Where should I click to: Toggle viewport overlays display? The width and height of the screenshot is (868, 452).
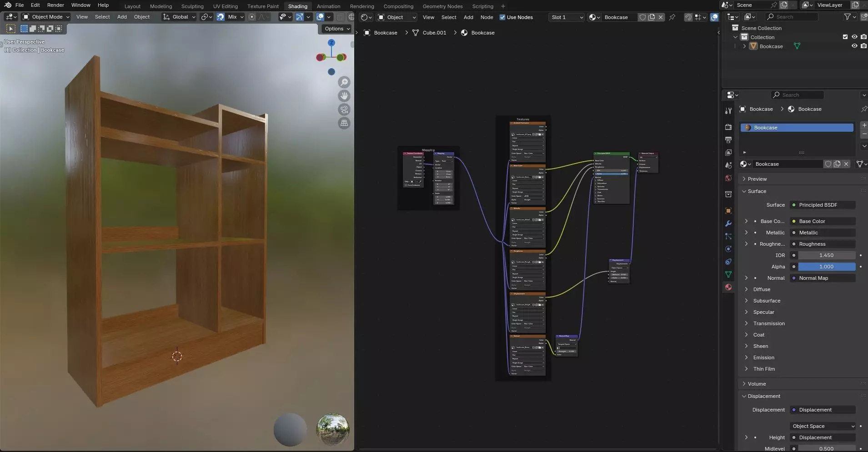point(320,17)
